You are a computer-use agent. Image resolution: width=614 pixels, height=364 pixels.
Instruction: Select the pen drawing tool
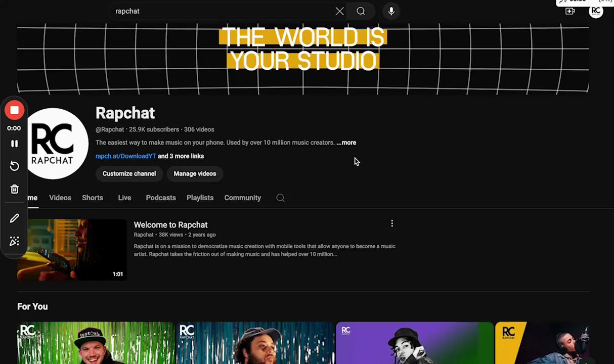coord(14,218)
